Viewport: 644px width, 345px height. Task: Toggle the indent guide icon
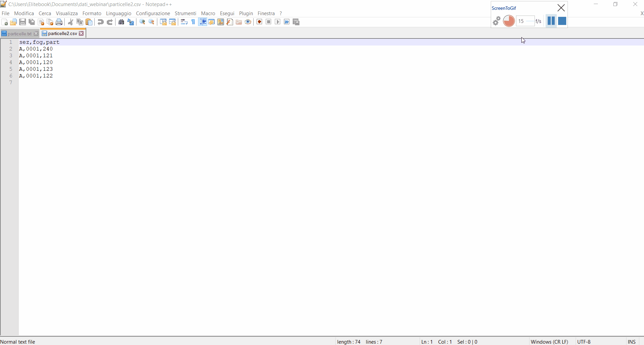tap(202, 22)
